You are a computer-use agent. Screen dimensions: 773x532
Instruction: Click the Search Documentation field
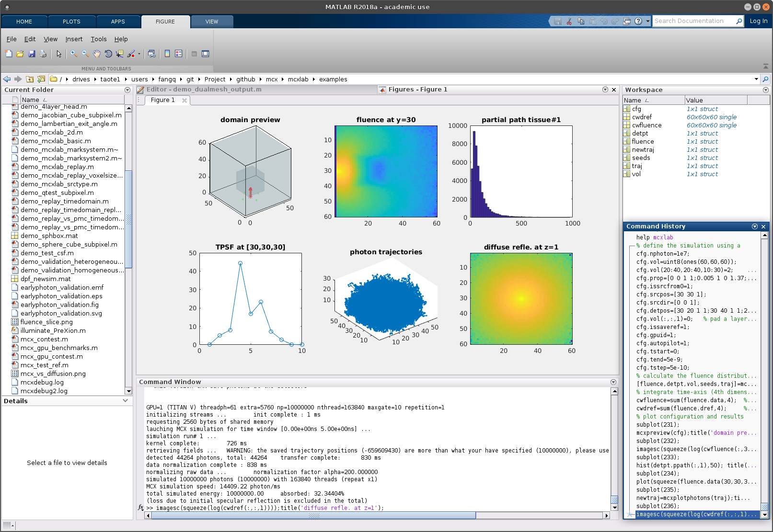[x=693, y=21]
